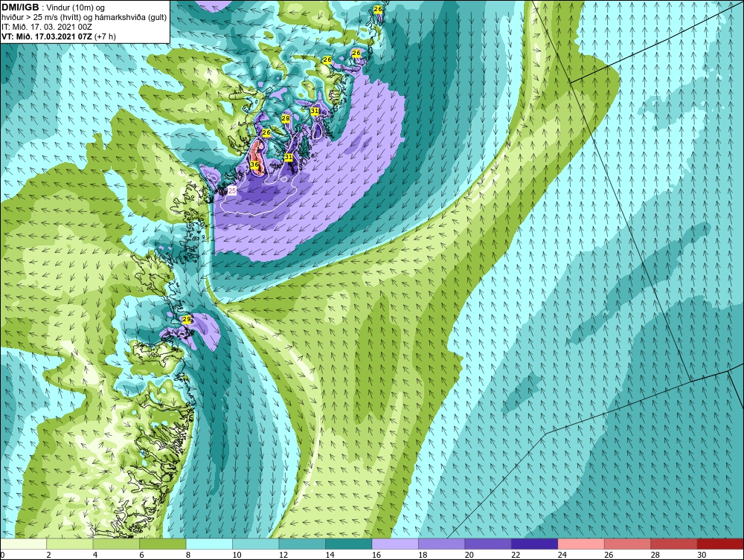
Task: Select the 14–16 m/s dark teal swatch
Action: [x=349, y=544]
